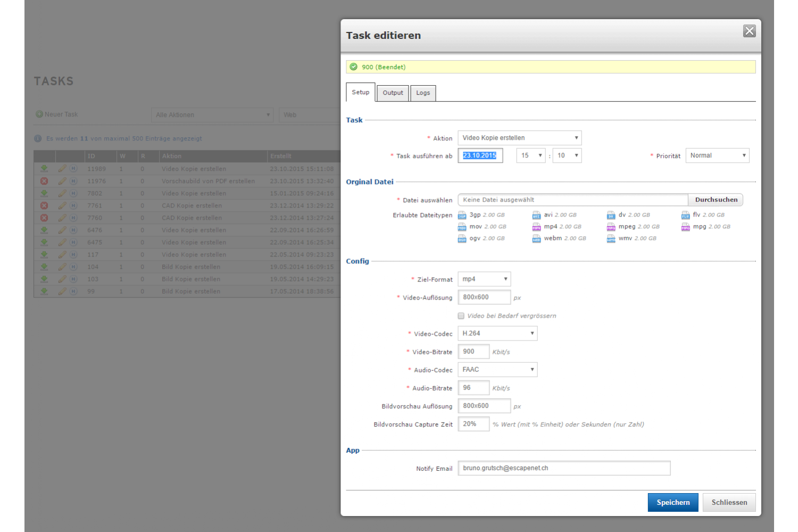Click the 3gp file type icon

[462, 215]
